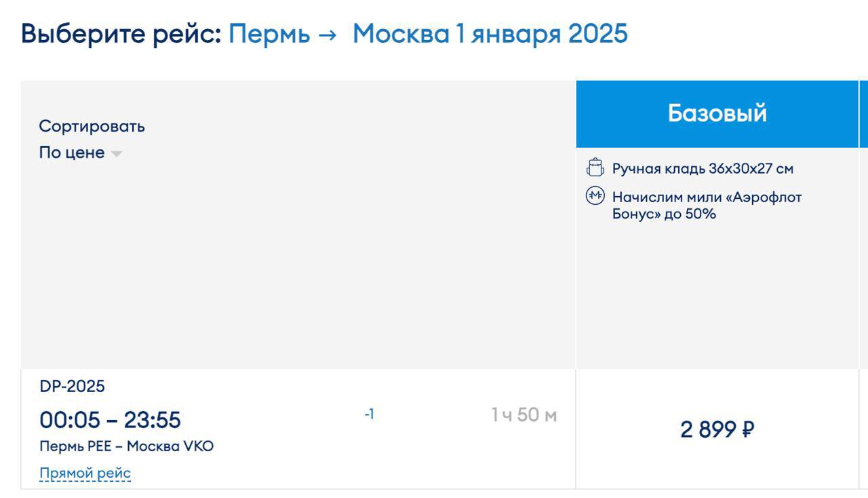Click the -1 day offset indicator
Image resolution: width=868 pixels, height=498 pixels.
pos(369,414)
